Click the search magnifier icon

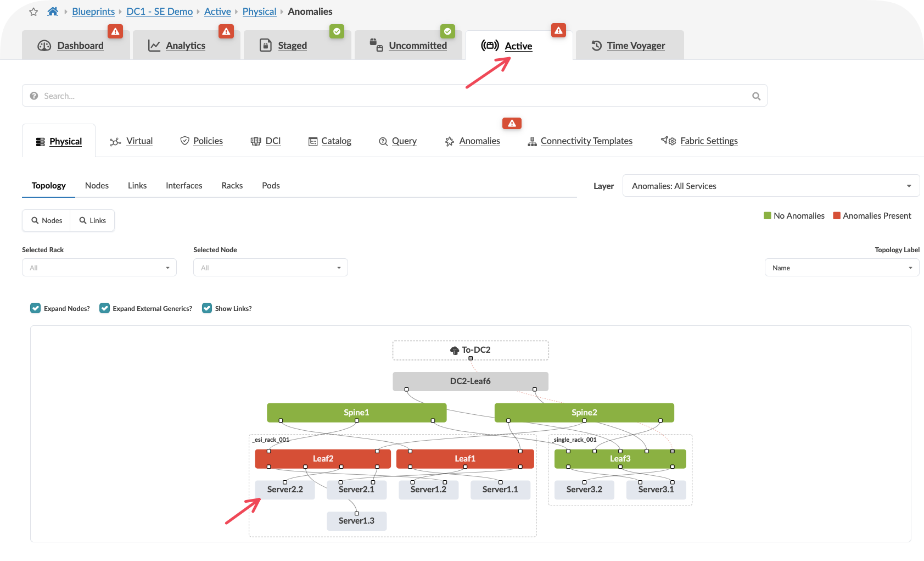pos(756,96)
